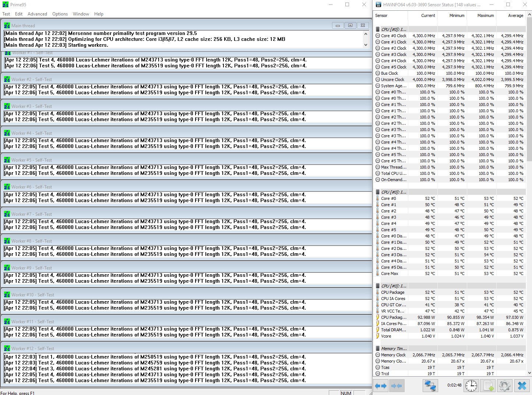Select the Max Thread... sensor row

[450, 167]
